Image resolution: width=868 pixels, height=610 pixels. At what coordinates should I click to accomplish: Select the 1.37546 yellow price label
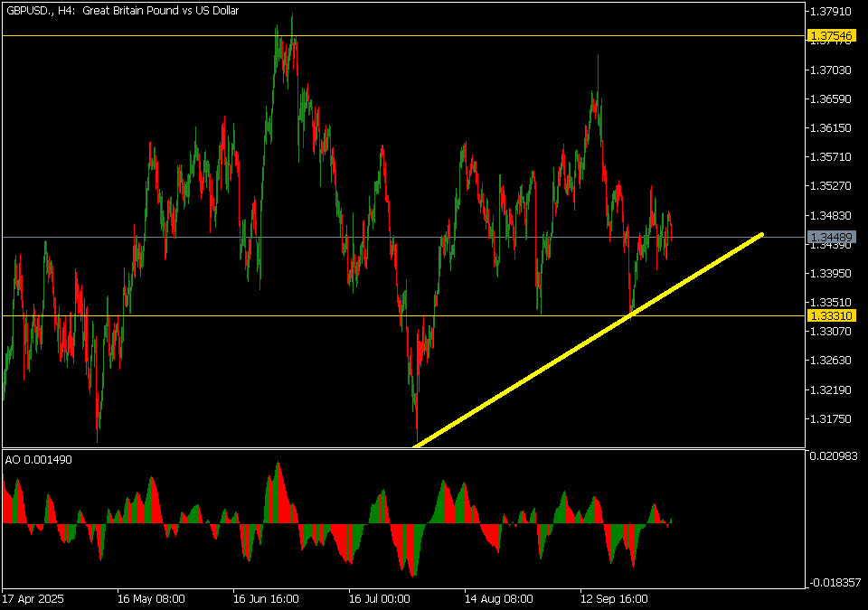point(831,36)
